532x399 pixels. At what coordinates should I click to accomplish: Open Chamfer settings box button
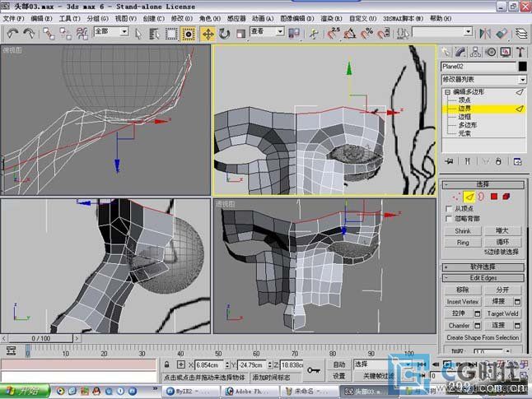(x=477, y=326)
